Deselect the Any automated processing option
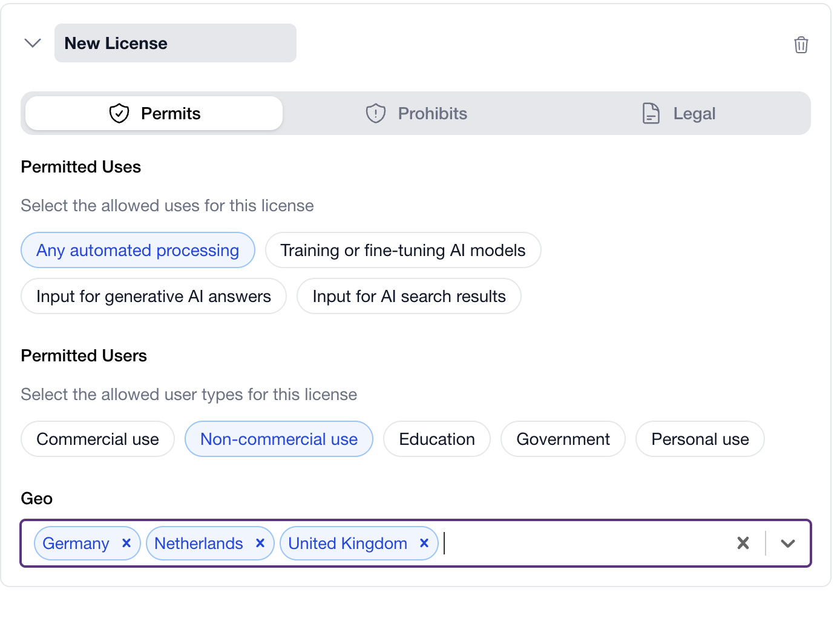 coord(137,250)
